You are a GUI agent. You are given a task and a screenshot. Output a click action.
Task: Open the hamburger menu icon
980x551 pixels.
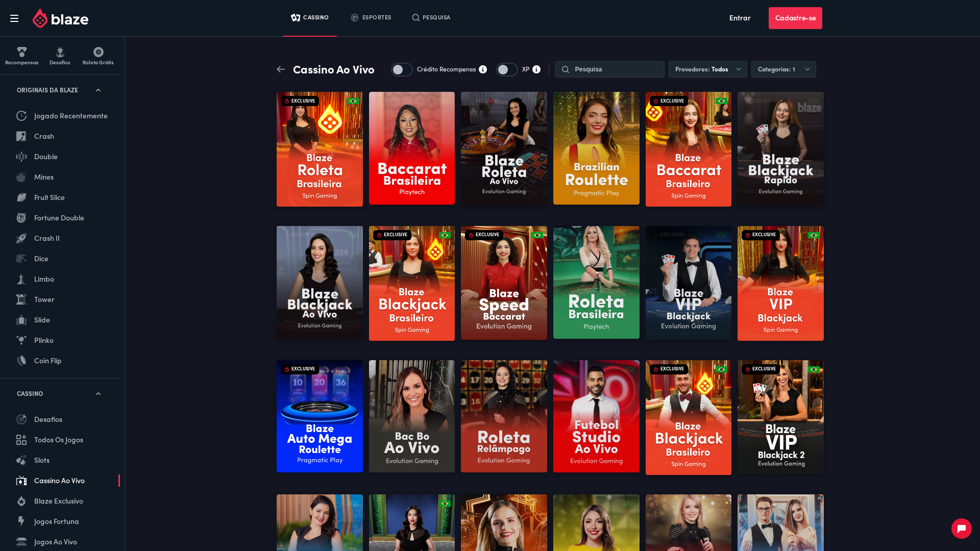point(14,18)
